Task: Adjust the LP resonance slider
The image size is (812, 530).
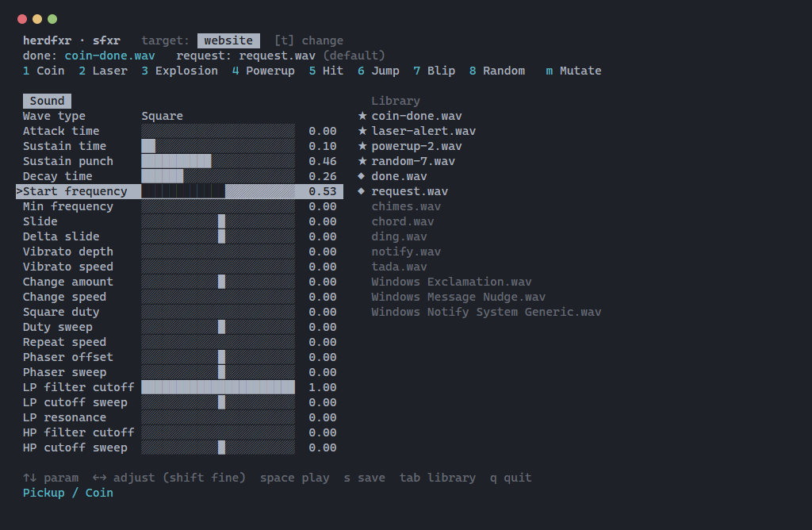Action: [218, 417]
